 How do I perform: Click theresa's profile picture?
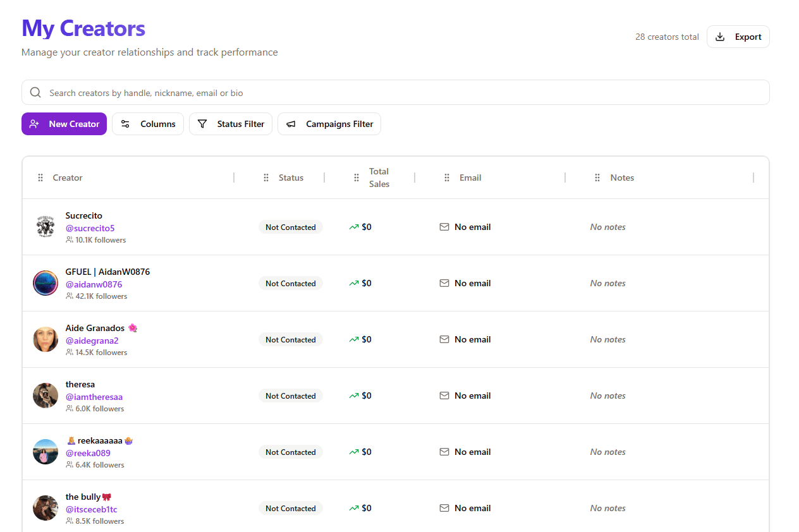(x=45, y=396)
